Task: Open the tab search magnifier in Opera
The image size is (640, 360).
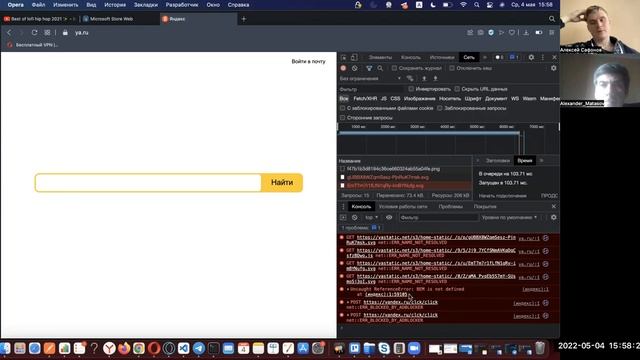Action: click(x=552, y=19)
